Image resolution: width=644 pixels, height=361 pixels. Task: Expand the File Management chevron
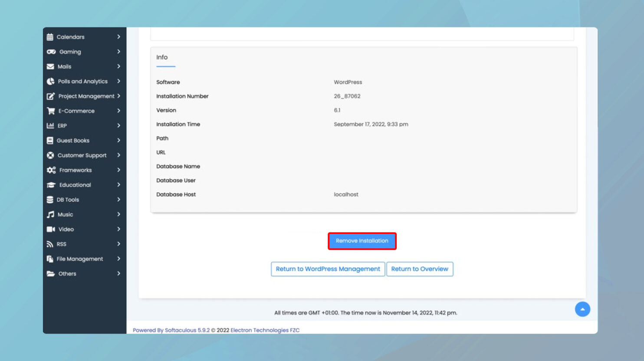118,259
